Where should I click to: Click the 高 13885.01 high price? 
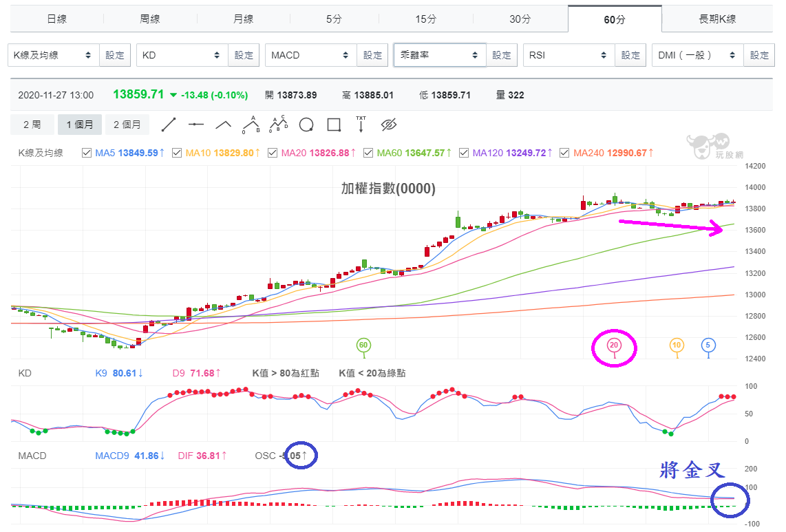368,95
